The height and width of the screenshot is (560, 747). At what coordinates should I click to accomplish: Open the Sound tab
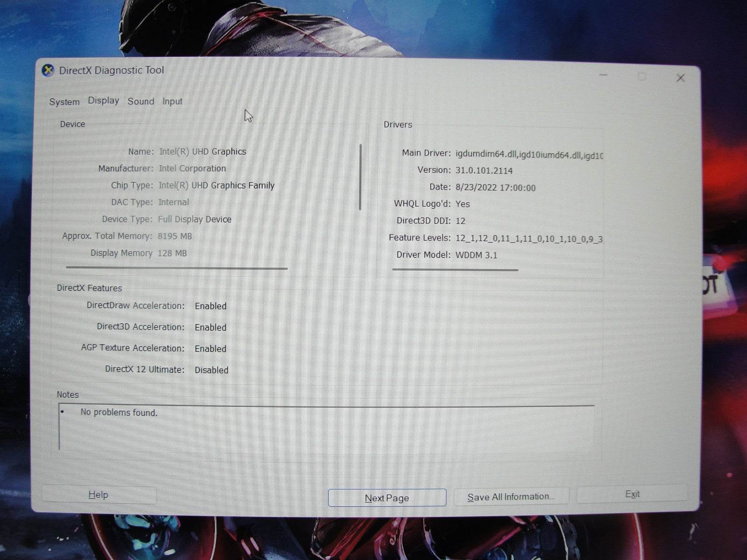pyautogui.click(x=141, y=101)
